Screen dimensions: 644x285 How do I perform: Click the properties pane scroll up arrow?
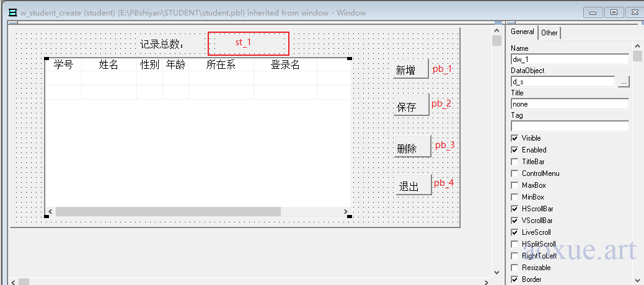click(637, 46)
